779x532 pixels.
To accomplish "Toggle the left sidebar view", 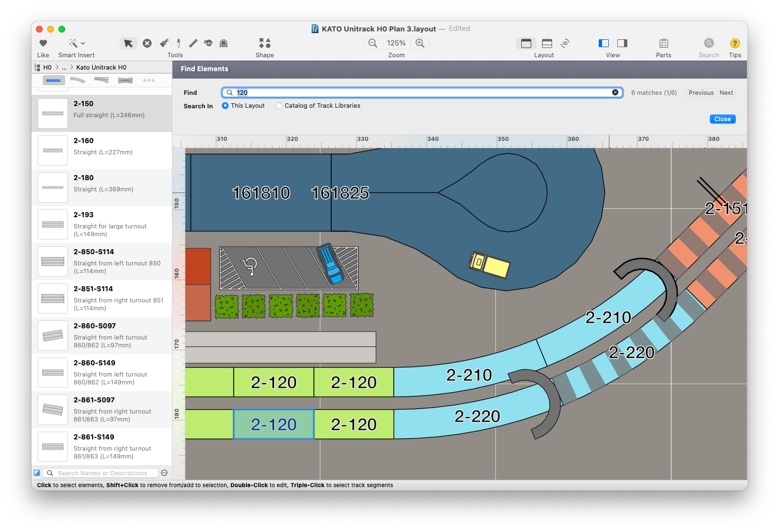I will point(604,43).
